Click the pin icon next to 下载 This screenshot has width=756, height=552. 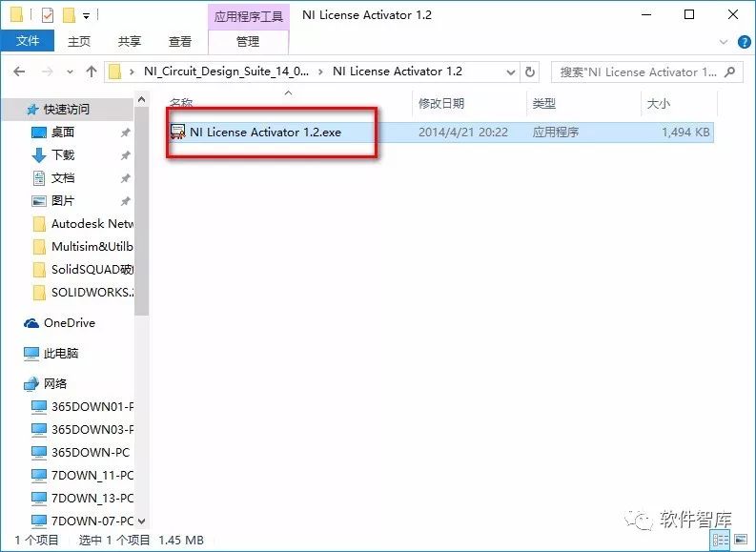[x=125, y=155]
